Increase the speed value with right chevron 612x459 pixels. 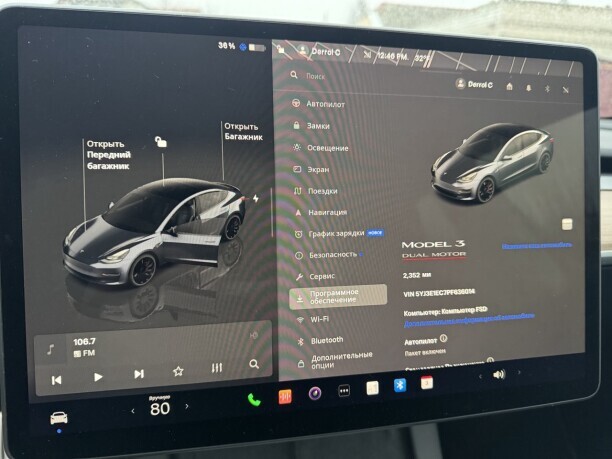point(187,410)
